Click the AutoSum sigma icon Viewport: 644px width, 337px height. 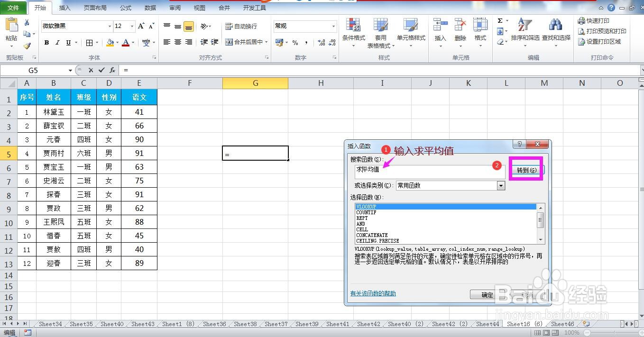pyautogui.click(x=500, y=21)
